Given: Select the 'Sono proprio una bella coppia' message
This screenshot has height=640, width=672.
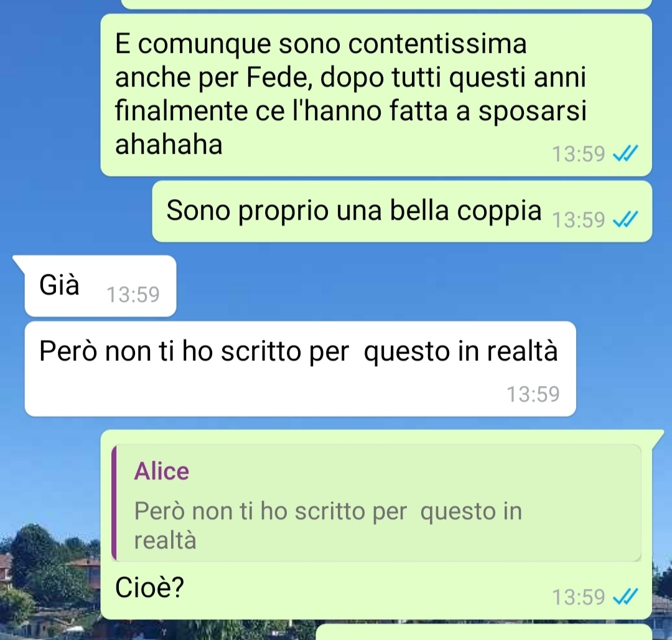Looking at the screenshot, I should pyautogui.click(x=402, y=211).
